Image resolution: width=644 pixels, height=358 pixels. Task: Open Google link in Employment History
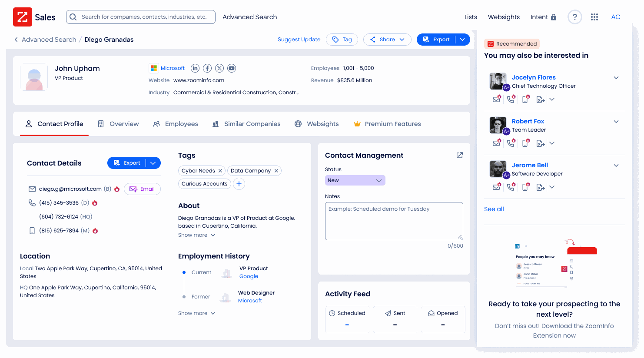coord(249,276)
